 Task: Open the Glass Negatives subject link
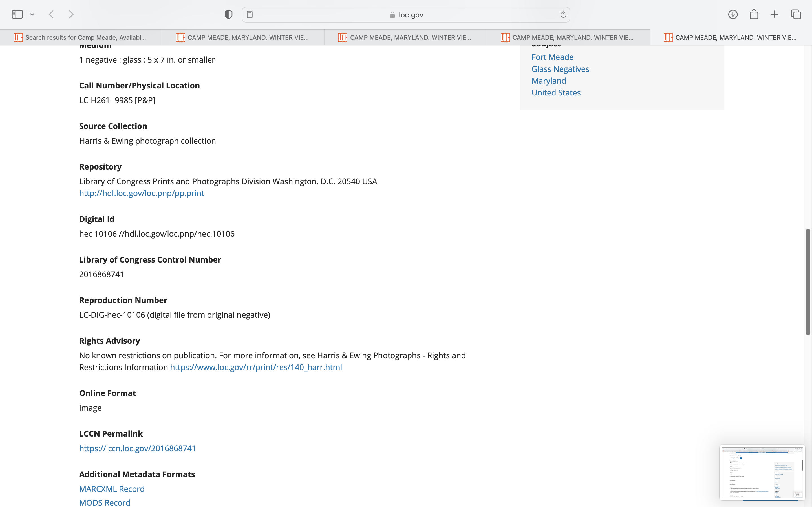click(x=560, y=69)
